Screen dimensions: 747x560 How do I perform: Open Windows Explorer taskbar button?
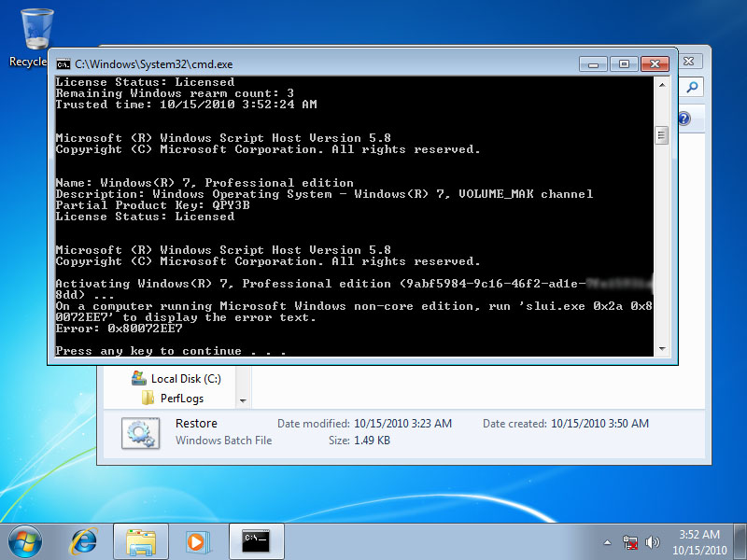coord(141,542)
